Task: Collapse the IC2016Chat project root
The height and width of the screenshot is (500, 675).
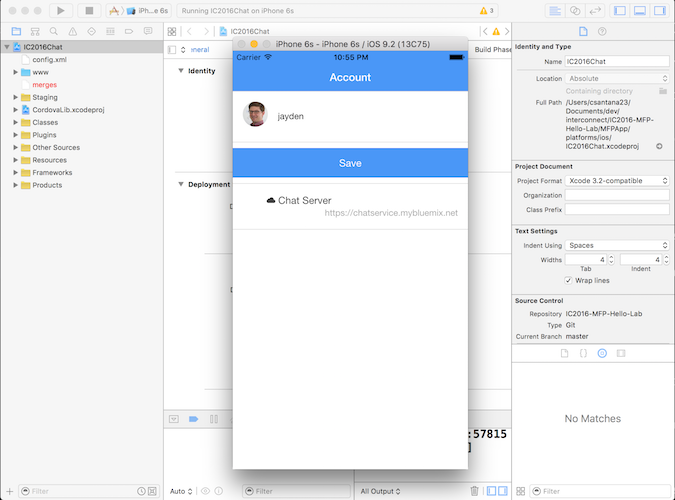Action: pos(7,47)
